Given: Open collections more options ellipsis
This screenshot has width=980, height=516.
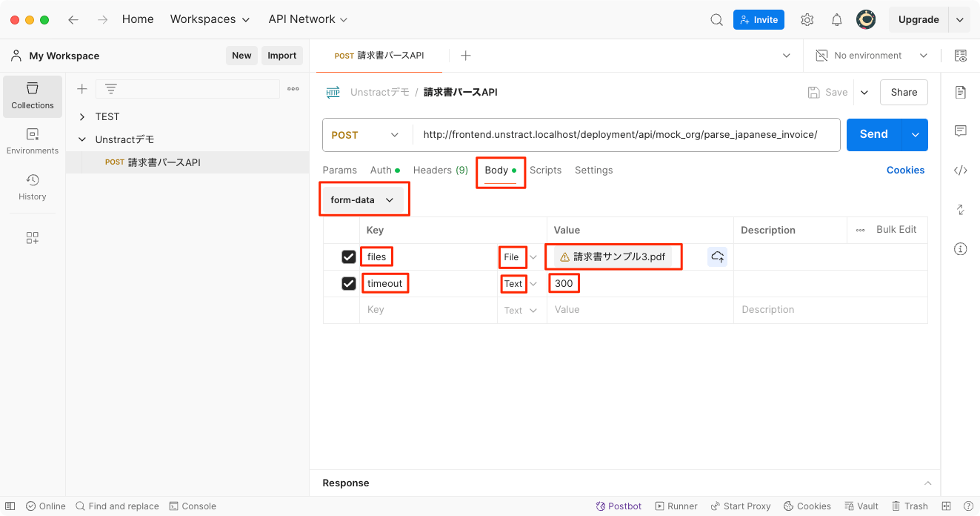Looking at the screenshot, I should [x=293, y=89].
